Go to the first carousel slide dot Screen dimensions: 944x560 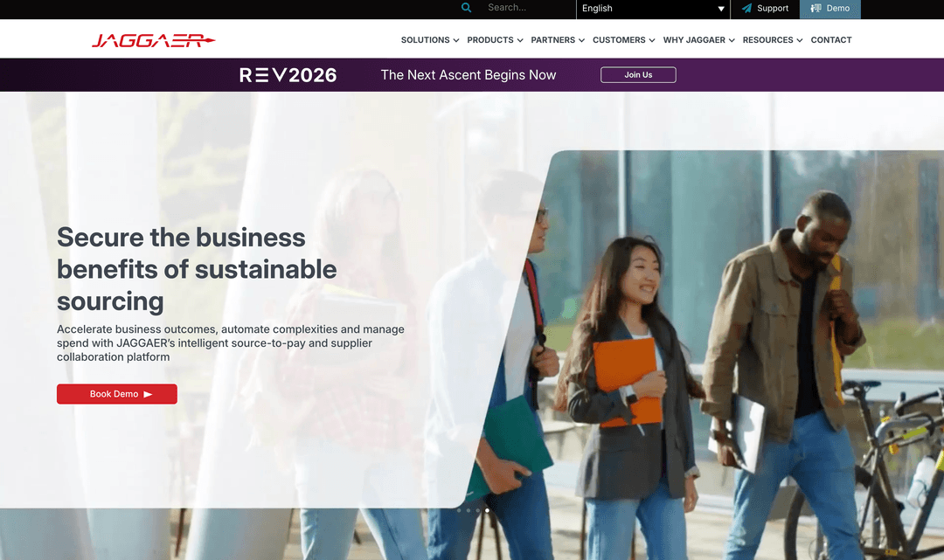coord(459,511)
